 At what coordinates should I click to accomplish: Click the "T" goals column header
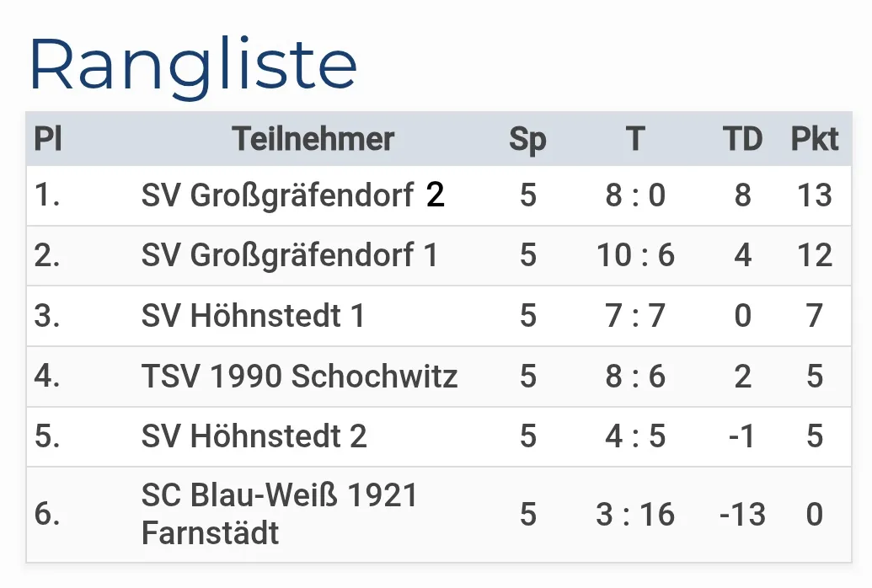click(x=635, y=139)
